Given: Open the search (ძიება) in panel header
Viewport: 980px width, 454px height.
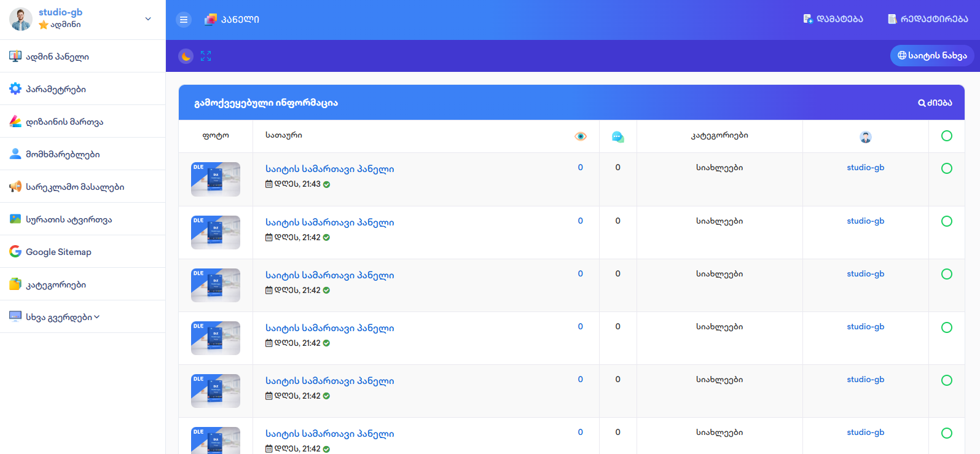Looking at the screenshot, I should pos(935,103).
